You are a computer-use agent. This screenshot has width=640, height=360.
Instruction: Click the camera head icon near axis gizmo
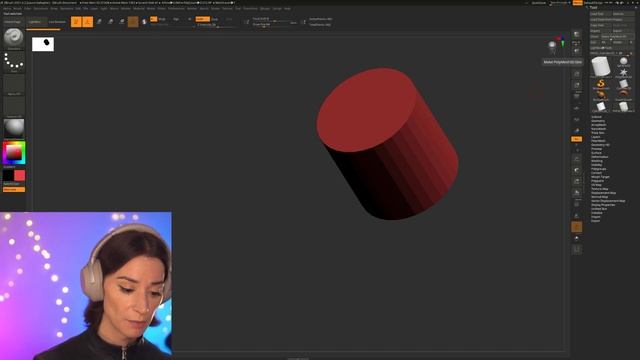(552, 45)
